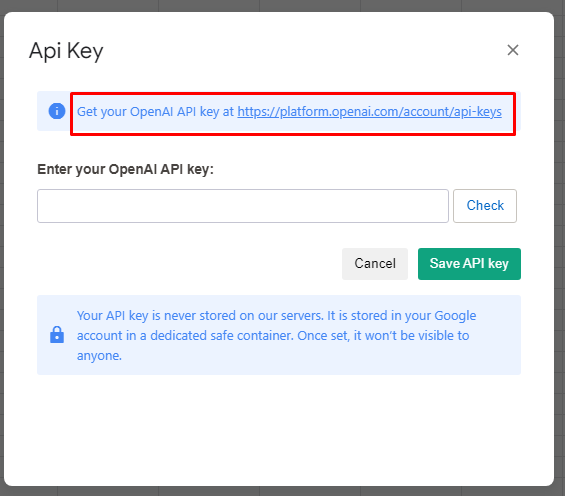
Task: Click the "Get your OpenAI API key at" text
Action: tap(155, 112)
